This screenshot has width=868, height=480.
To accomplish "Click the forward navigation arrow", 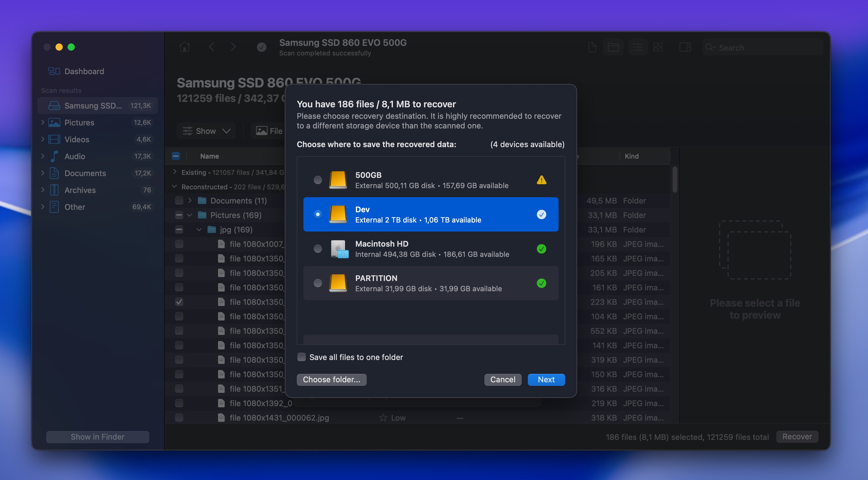I will 233,47.
